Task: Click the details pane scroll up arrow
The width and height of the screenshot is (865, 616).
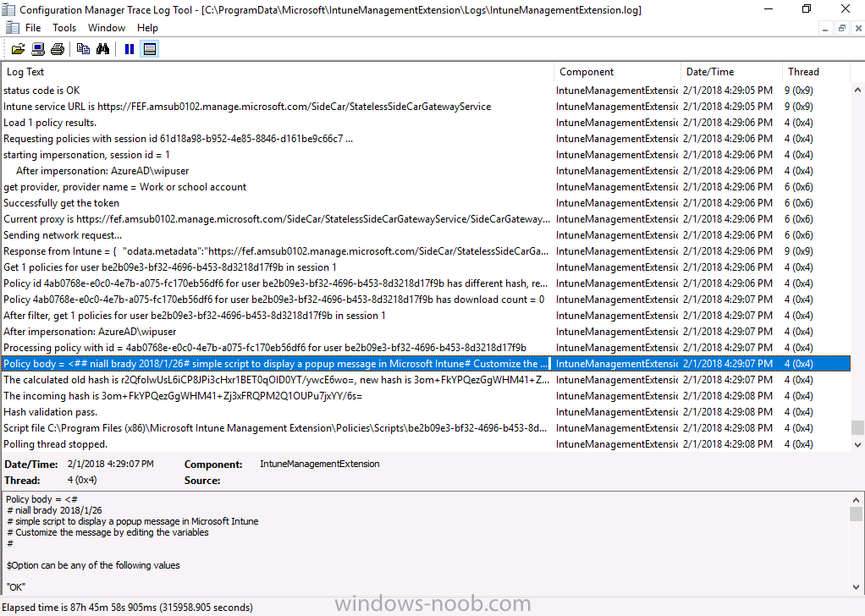Action: [x=857, y=500]
